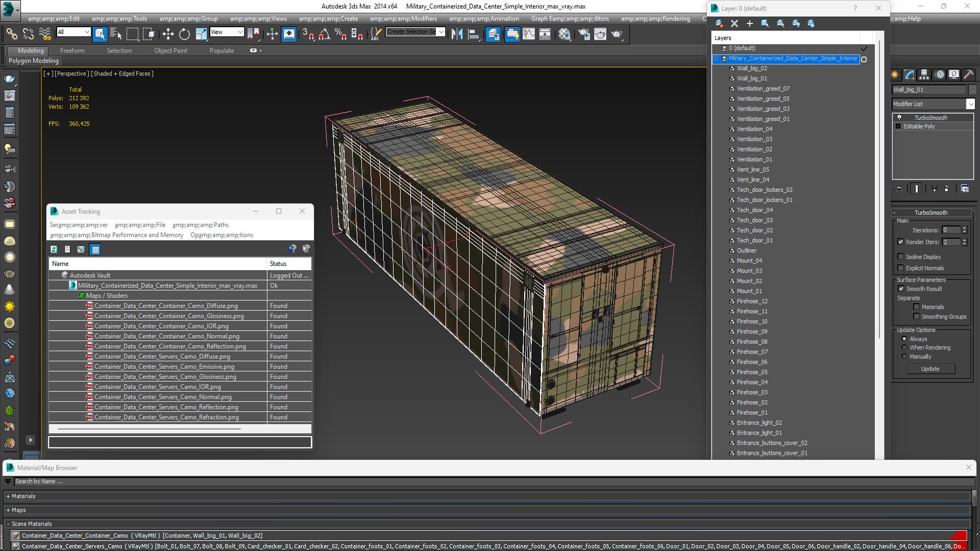Select the Rectangular Selection Region tool

click(x=132, y=34)
